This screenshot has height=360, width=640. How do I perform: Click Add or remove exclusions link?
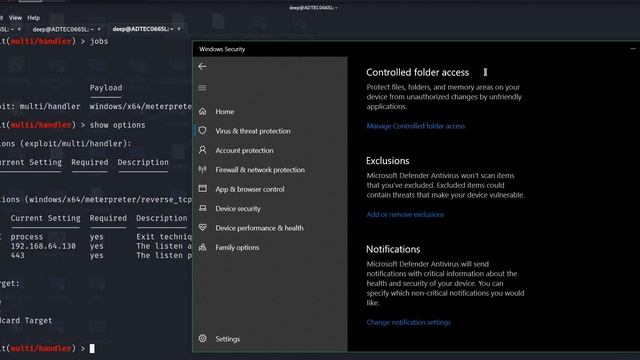point(405,214)
